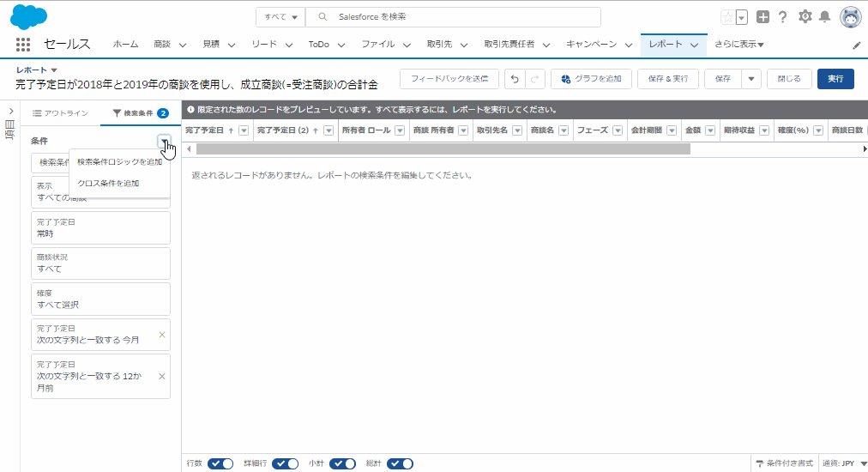Switch to the アウトライン tab
Image resolution: width=868 pixels, height=472 pixels.
60,113
